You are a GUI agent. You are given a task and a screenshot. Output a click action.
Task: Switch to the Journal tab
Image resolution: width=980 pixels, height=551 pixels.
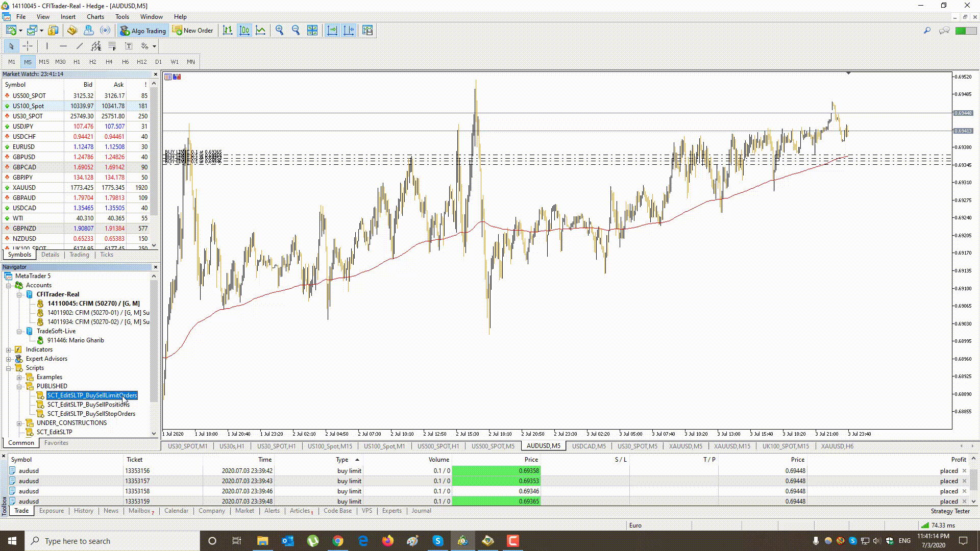tap(421, 511)
